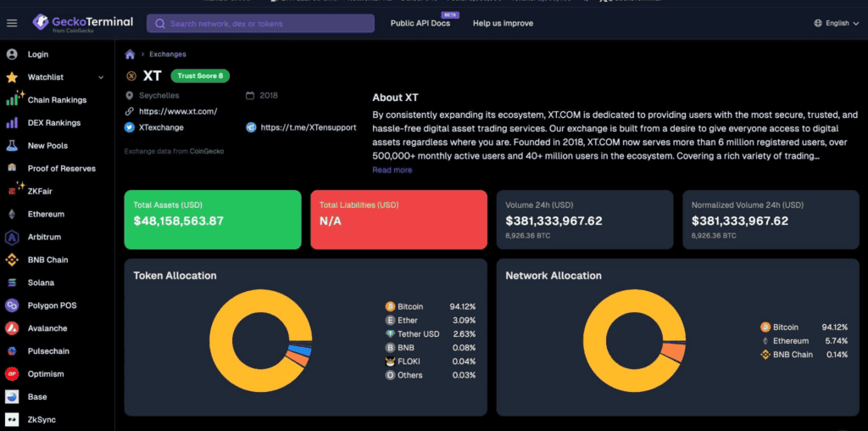Focus the search network, dex or tokens field
The height and width of the screenshot is (431, 868).
[260, 24]
